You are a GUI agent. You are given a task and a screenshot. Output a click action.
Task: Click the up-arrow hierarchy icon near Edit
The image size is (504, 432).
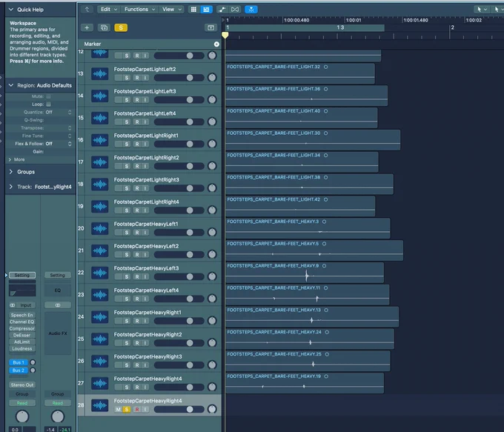pyautogui.click(x=87, y=10)
